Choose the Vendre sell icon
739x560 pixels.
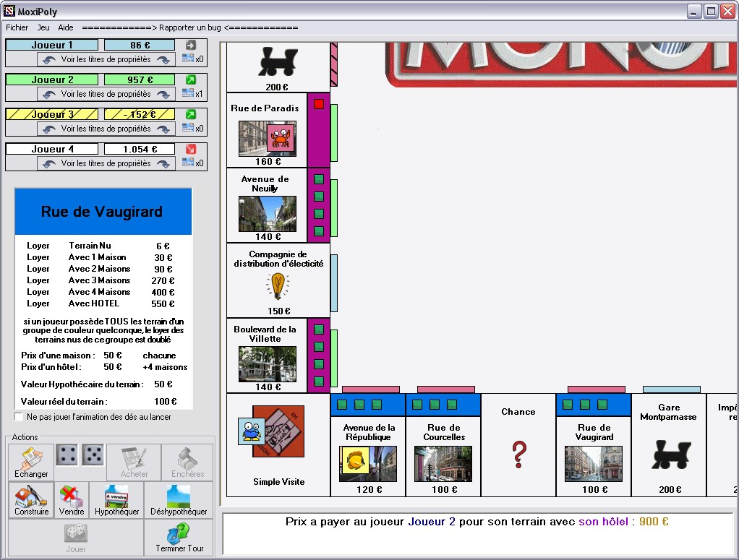click(x=71, y=500)
